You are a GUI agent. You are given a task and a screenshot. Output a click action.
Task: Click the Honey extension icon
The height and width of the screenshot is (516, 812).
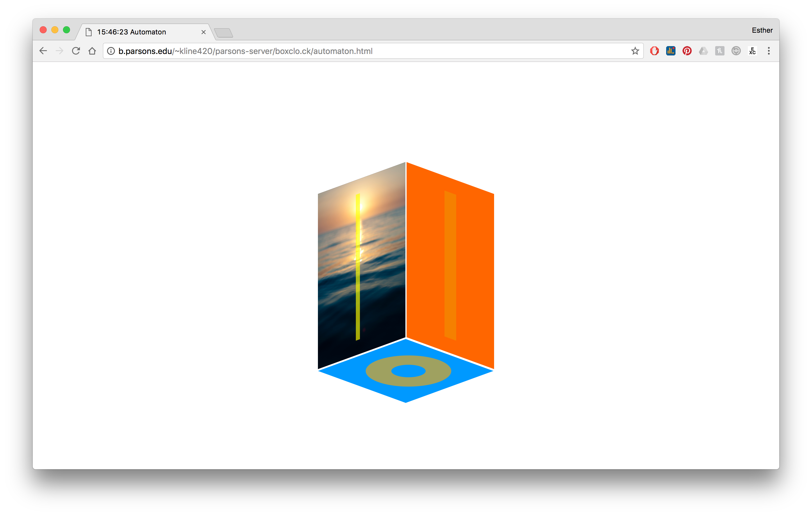click(x=720, y=51)
